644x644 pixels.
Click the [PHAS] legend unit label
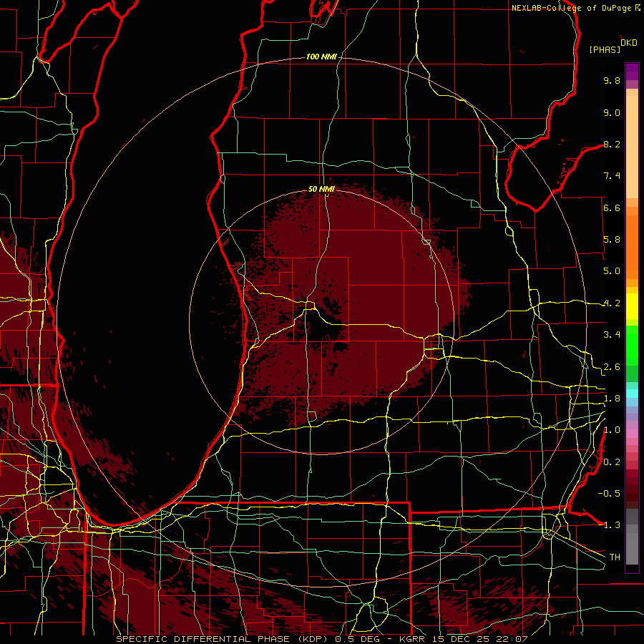coord(605,50)
